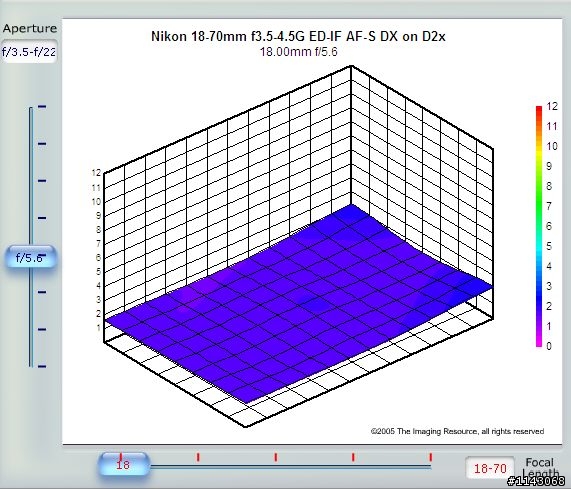Click the 6 value on color legend
The height and width of the screenshot is (489, 571).
click(549, 226)
